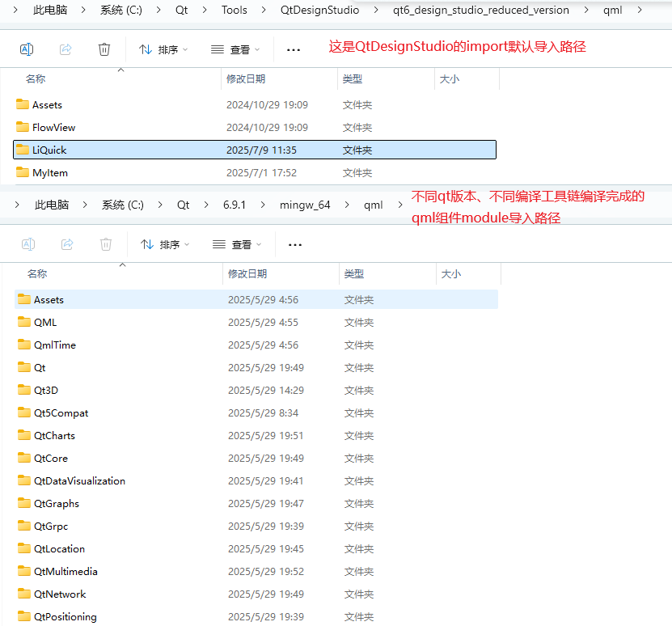
Task: Select the Qt folder icon
Action: click(24, 367)
